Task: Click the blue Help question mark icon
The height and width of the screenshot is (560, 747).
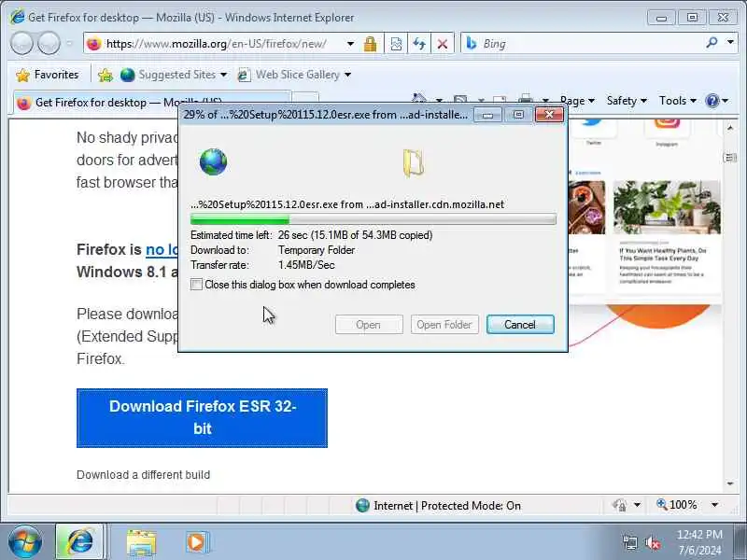Action: (712, 101)
